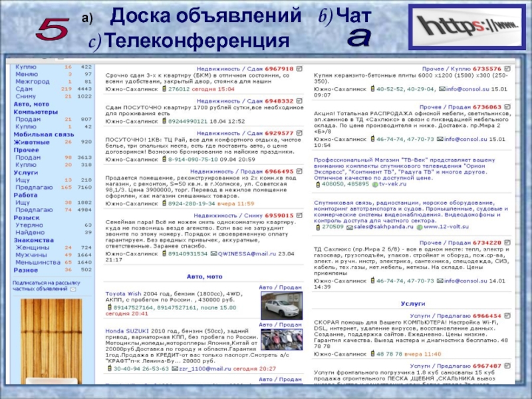This screenshot has height=399, width=532.
Task: Open the Мобильная связь section
Action: (44, 134)
